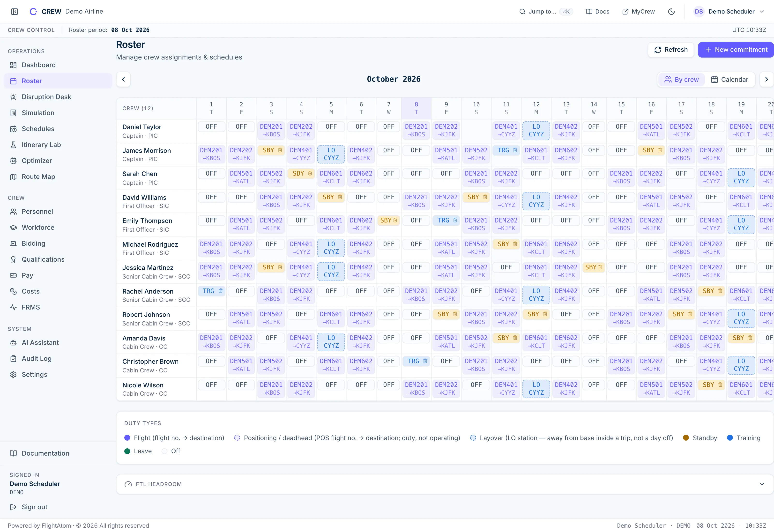
Task: Open the Docs link
Action: click(x=598, y=12)
